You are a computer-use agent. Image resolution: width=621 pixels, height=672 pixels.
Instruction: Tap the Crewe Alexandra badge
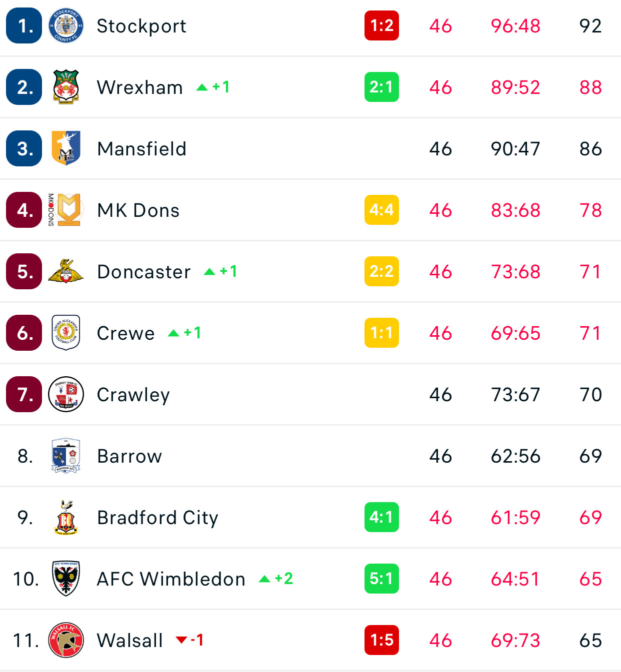[66, 333]
